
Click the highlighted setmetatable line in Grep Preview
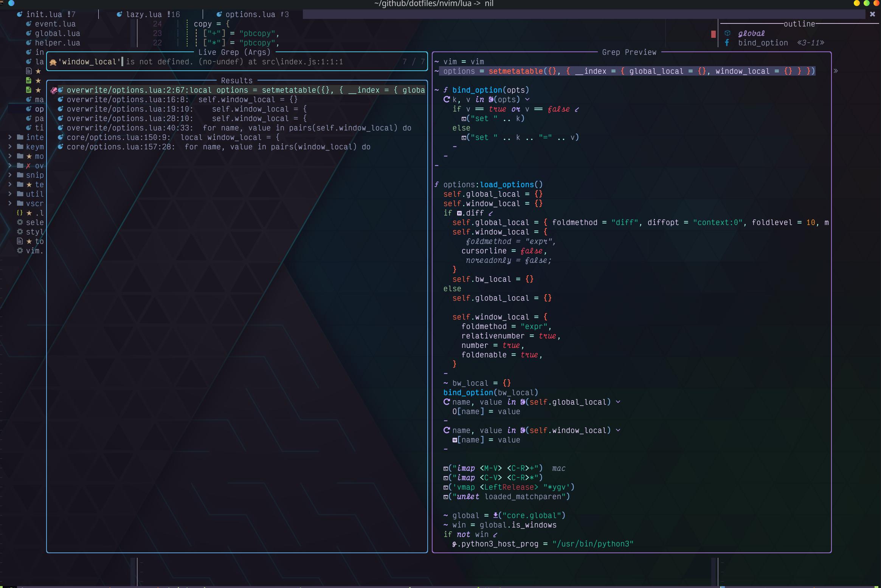pos(628,71)
